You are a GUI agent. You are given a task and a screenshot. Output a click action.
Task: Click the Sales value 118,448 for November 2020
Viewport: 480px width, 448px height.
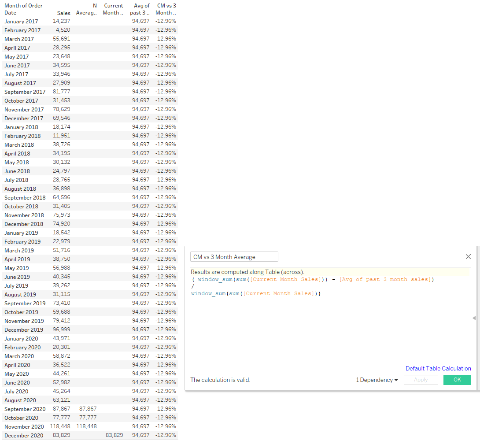pos(60,426)
